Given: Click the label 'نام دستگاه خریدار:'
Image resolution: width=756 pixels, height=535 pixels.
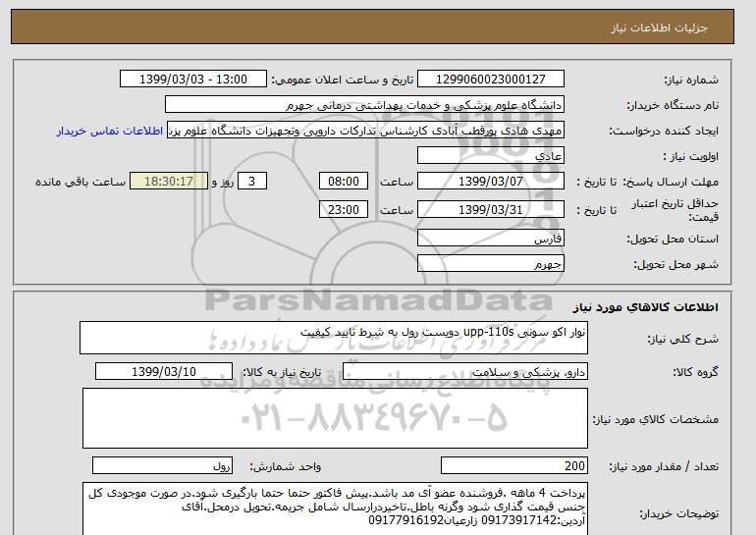Looking at the screenshot, I should [673, 106].
